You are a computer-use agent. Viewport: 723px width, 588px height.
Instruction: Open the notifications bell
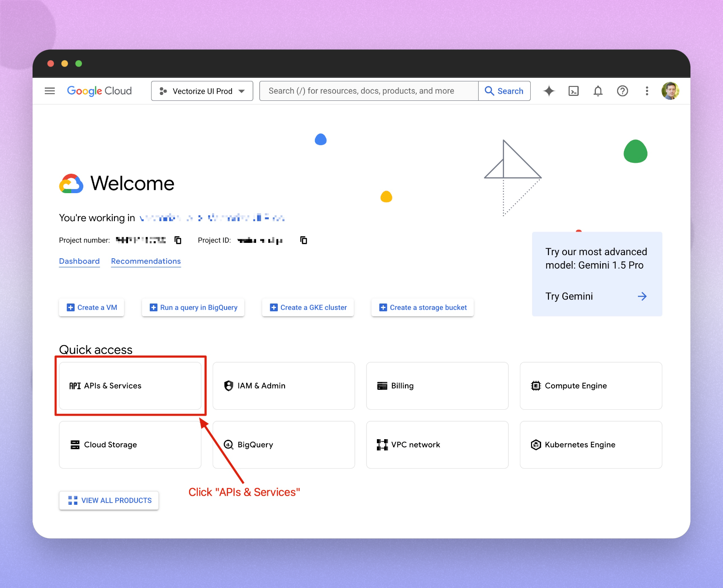[598, 91]
